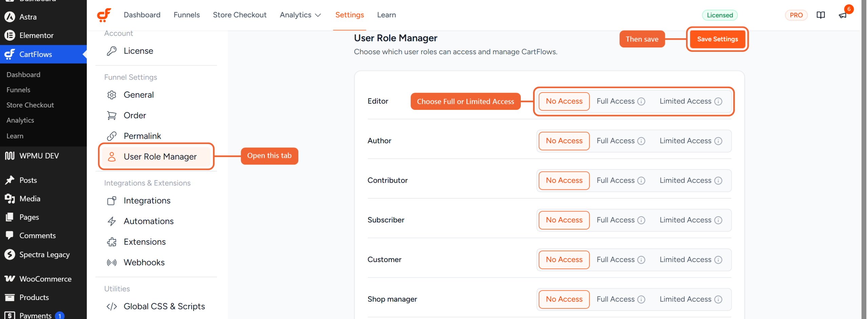Open the Store Checkout tab

click(239, 15)
